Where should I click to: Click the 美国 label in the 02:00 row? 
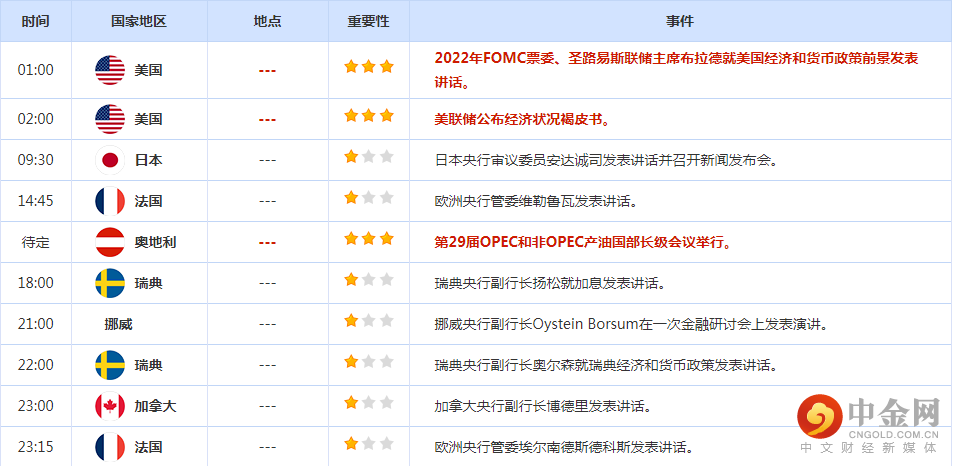point(148,119)
